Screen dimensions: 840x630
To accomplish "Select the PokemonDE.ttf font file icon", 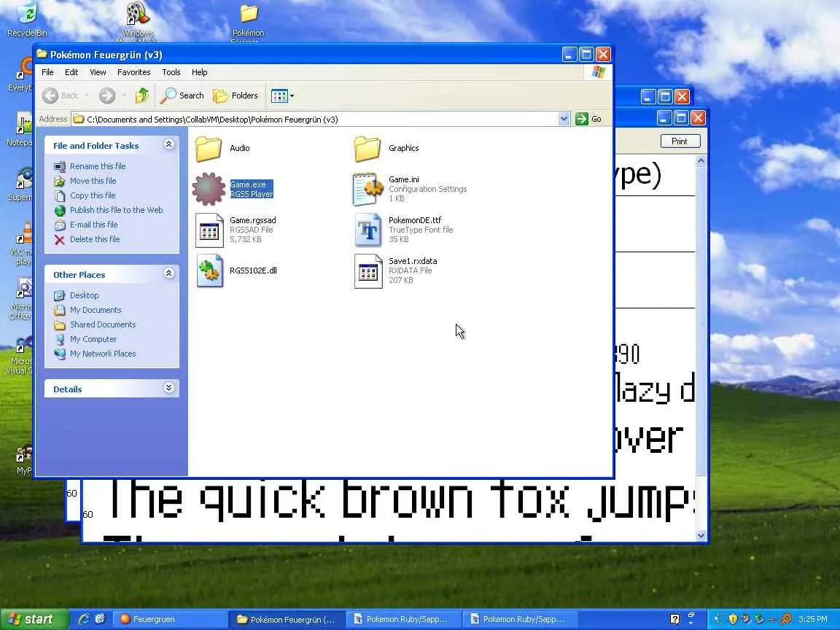I will pos(367,230).
